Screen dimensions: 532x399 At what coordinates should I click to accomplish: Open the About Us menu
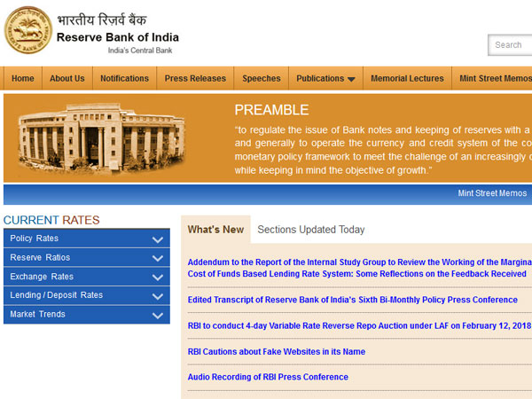[67, 79]
